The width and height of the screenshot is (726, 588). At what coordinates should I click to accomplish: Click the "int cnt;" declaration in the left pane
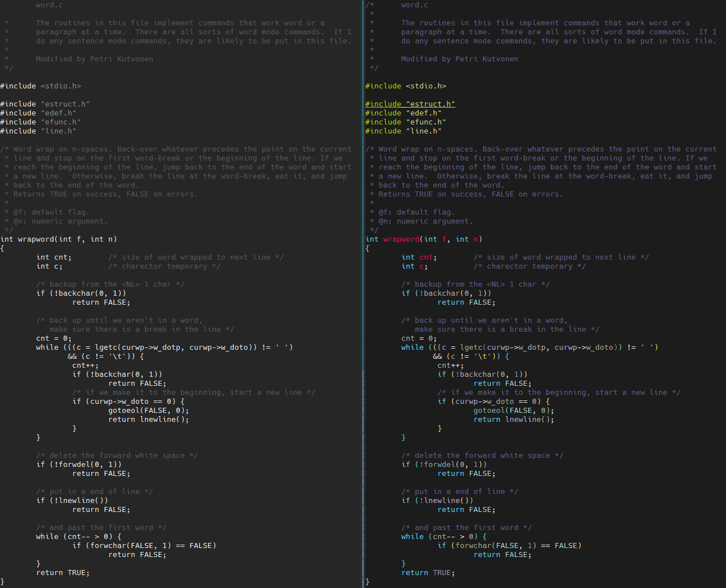pyautogui.click(x=54, y=257)
